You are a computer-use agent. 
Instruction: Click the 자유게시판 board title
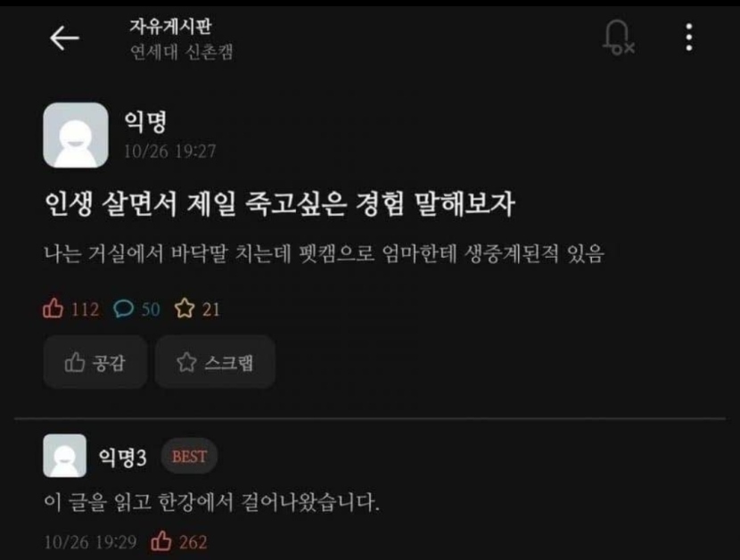click(x=171, y=27)
